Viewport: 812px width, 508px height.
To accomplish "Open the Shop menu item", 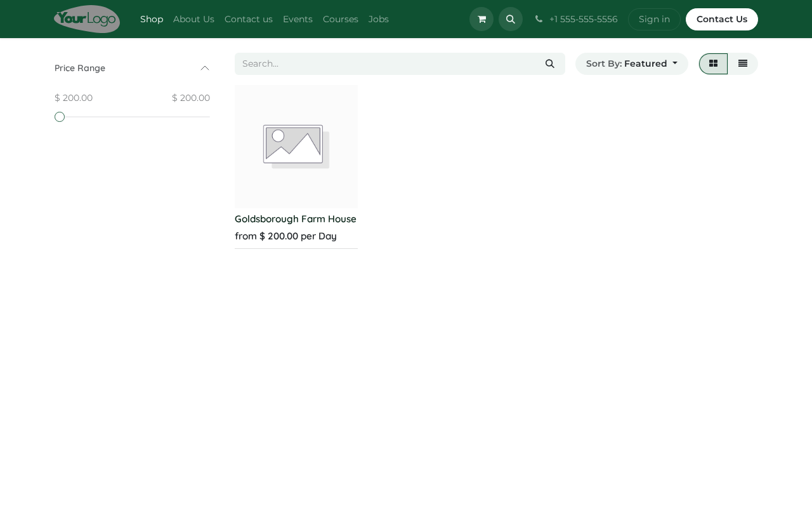I will [152, 19].
